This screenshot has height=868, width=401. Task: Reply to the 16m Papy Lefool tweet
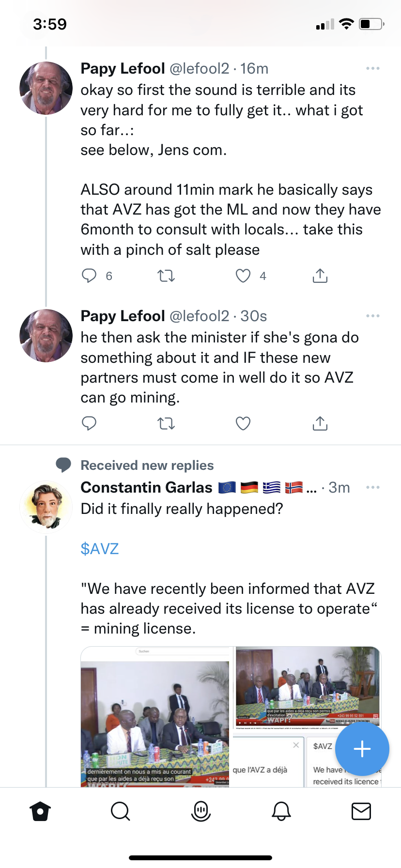click(89, 276)
